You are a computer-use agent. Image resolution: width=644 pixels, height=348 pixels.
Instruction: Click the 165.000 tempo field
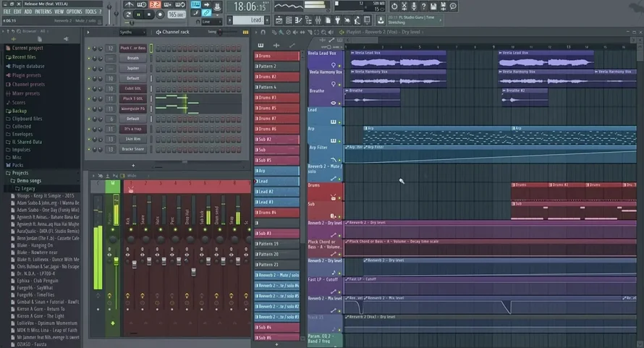click(x=175, y=14)
